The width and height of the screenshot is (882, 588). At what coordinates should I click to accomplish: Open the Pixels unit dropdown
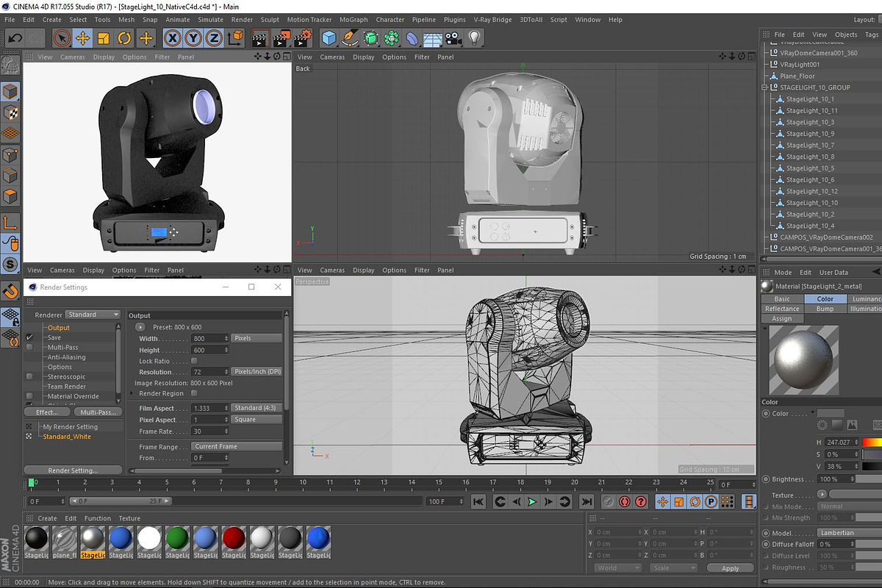pyautogui.click(x=257, y=338)
